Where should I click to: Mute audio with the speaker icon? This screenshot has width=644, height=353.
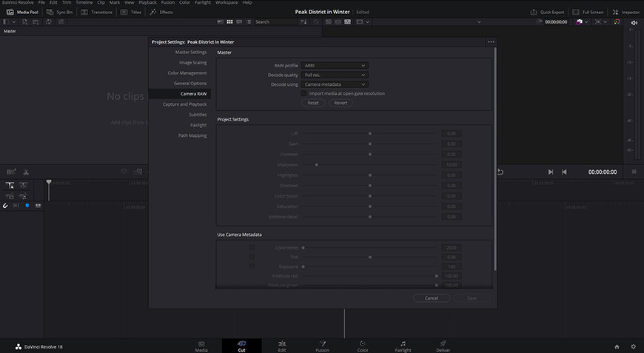point(634,23)
